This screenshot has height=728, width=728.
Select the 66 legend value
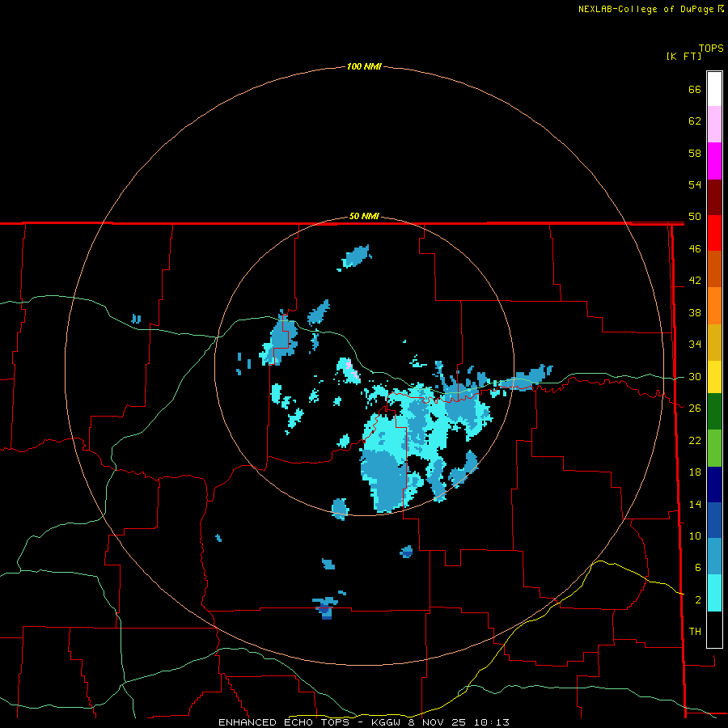(x=695, y=90)
